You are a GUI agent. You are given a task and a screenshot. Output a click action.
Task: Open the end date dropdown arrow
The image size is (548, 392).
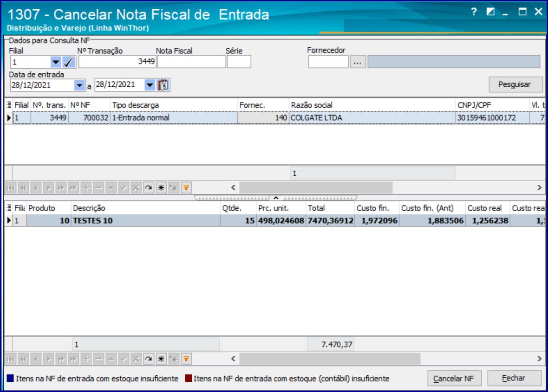150,85
